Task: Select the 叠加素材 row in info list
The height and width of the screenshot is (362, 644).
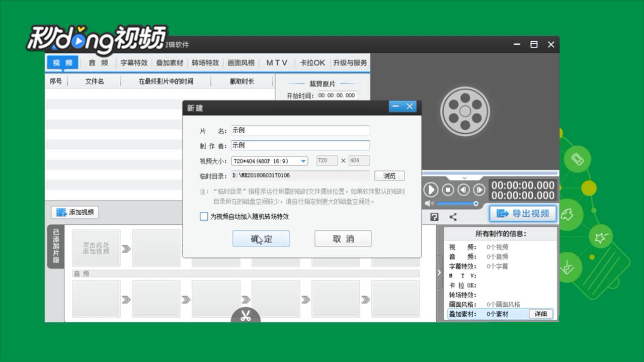Action: [501, 314]
